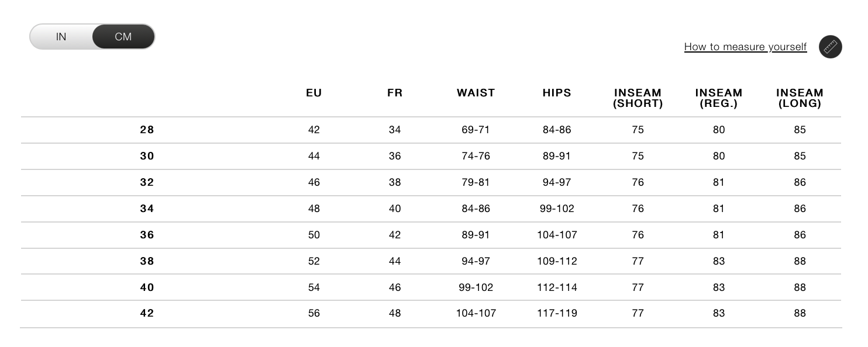Click the EU column header
868x347 pixels.
tap(314, 93)
